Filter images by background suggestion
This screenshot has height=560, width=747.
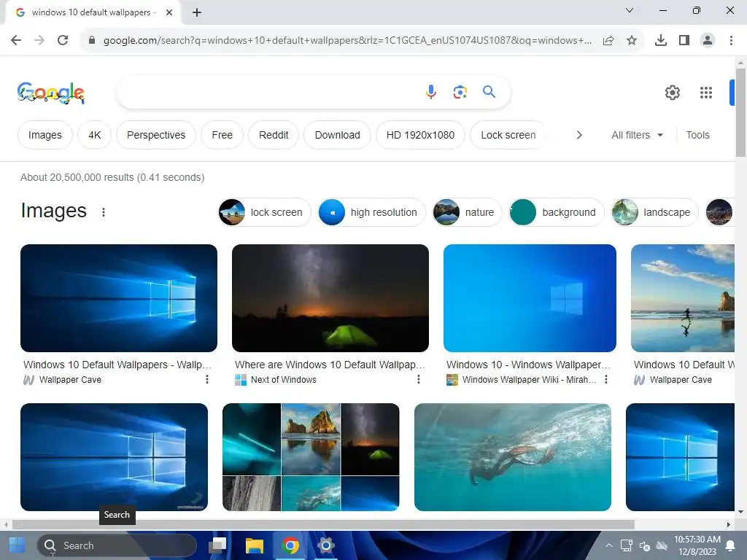point(556,212)
